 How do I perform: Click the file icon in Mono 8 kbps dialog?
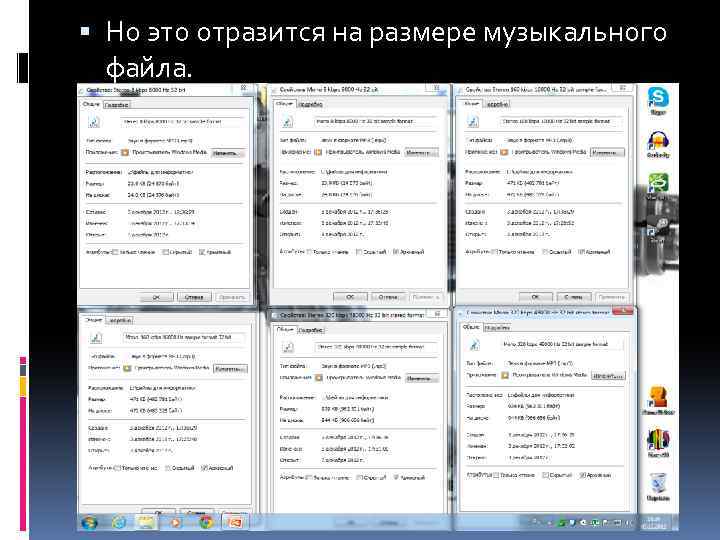tap(287, 122)
